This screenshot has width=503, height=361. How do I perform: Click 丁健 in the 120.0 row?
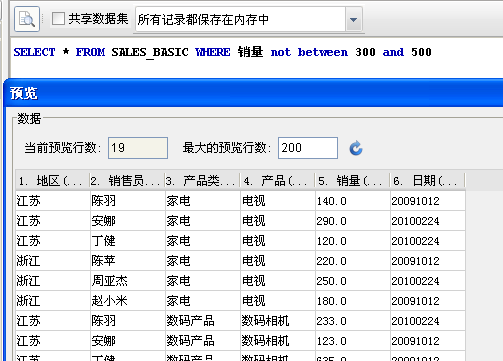tap(128, 241)
